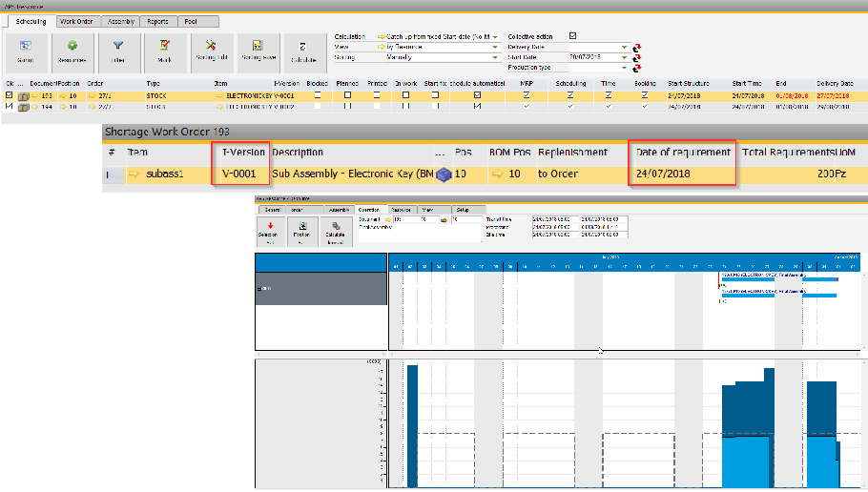Follow link arrow beside ELECTRONICKEY item in first row

click(x=219, y=96)
